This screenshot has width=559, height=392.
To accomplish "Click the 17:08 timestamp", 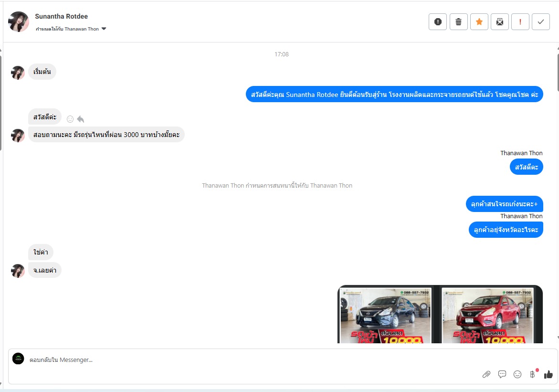I will (x=281, y=54).
